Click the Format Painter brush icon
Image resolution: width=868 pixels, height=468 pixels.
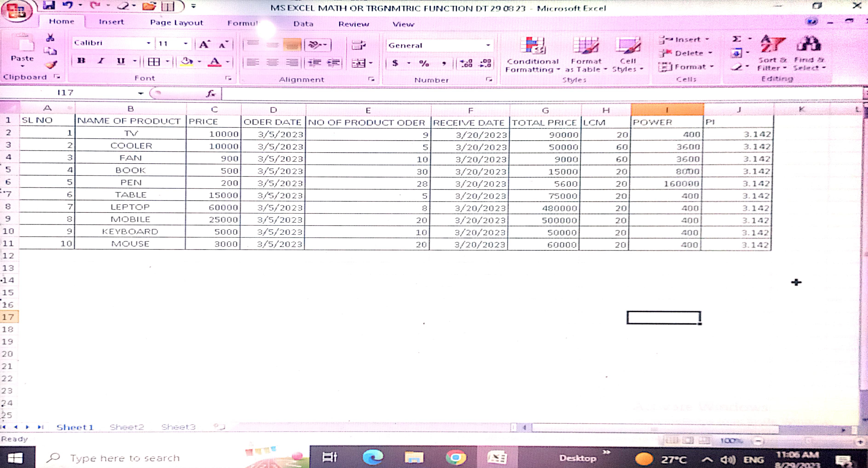tap(51, 65)
